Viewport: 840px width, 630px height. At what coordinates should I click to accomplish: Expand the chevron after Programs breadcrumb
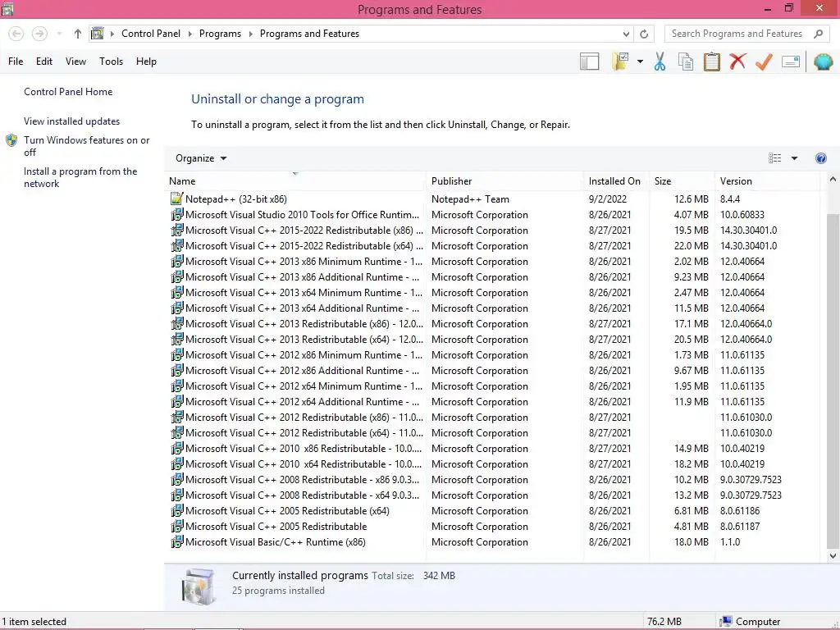tap(251, 34)
